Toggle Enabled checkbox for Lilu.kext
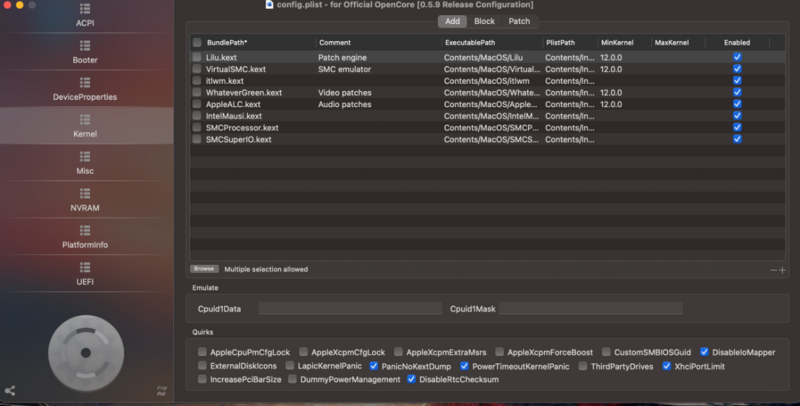Viewport: 800px width, 406px height. pos(737,57)
